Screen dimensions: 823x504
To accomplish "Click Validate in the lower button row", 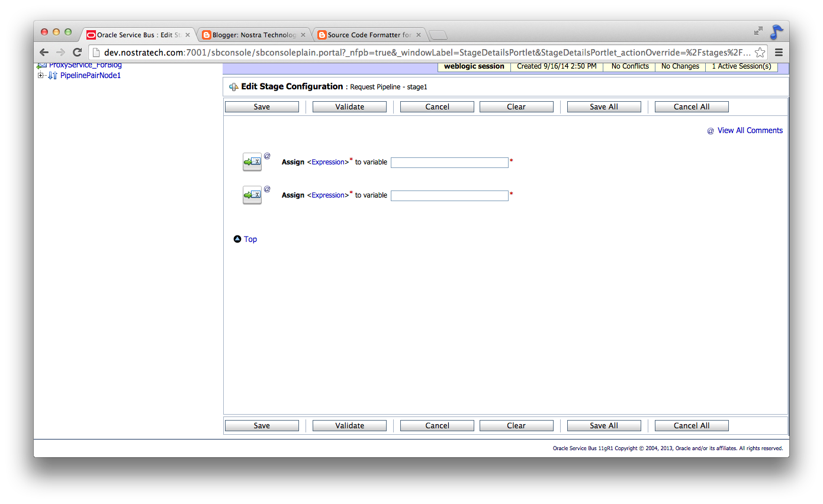I will coord(349,426).
